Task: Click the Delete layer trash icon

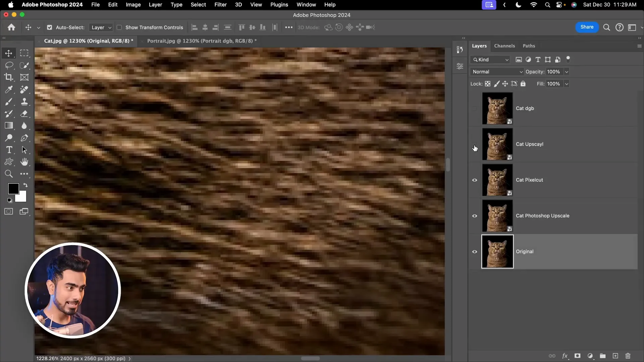Action: [x=628, y=356]
